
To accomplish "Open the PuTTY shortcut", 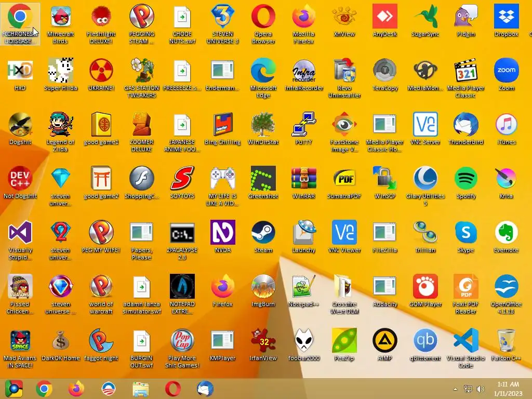I will 303,124.
